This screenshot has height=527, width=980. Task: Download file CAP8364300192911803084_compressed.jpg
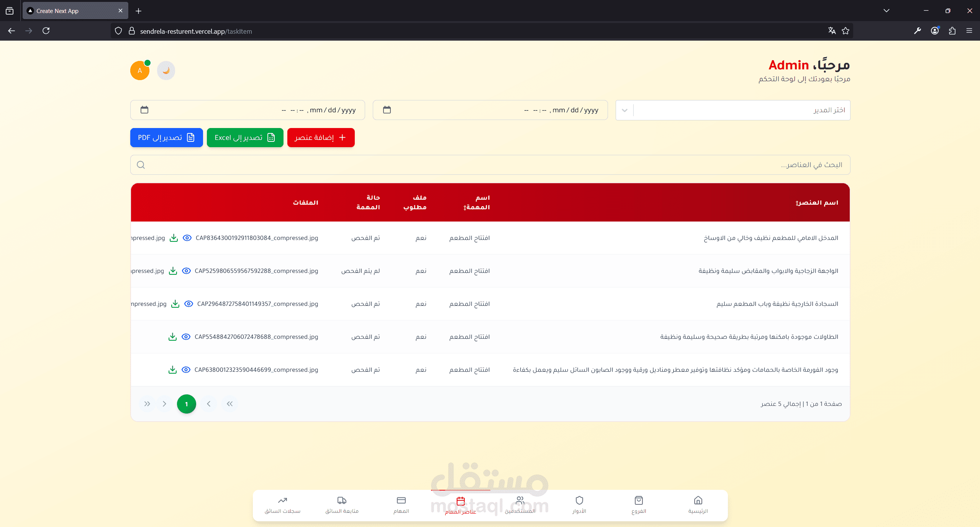pos(174,238)
